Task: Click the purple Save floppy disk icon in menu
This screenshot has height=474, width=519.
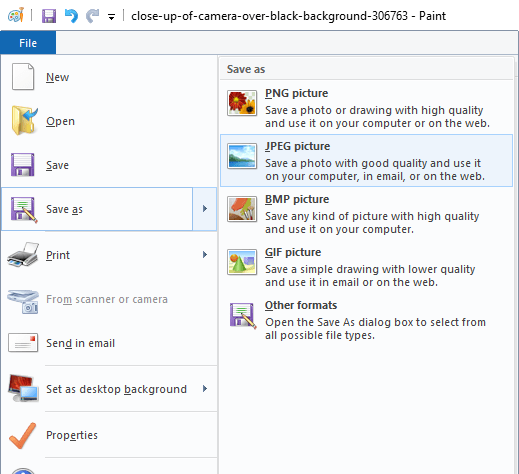Action: click(22, 165)
